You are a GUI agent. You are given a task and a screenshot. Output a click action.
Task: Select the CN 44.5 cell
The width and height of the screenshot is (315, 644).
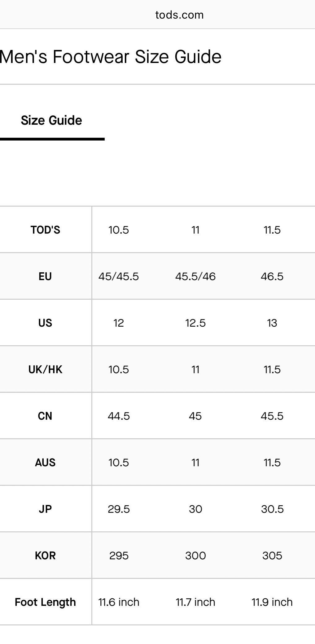click(x=119, y=416)
